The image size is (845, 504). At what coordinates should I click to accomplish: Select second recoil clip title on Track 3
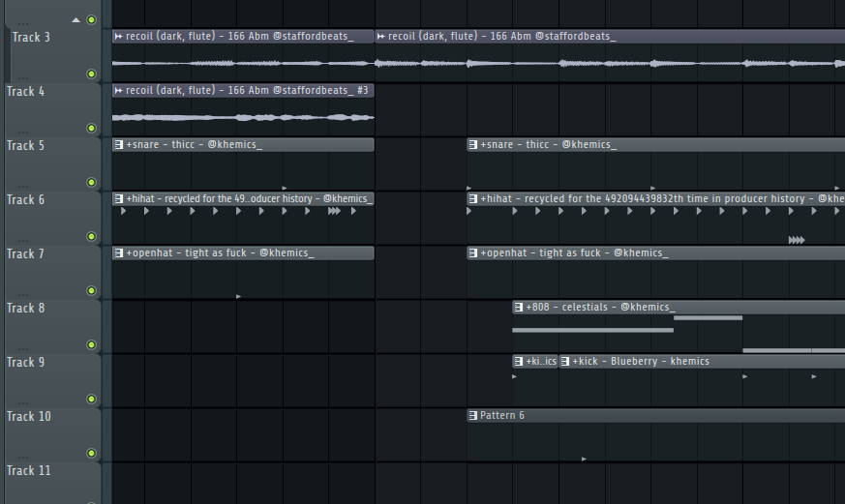[x=501, y=36]
